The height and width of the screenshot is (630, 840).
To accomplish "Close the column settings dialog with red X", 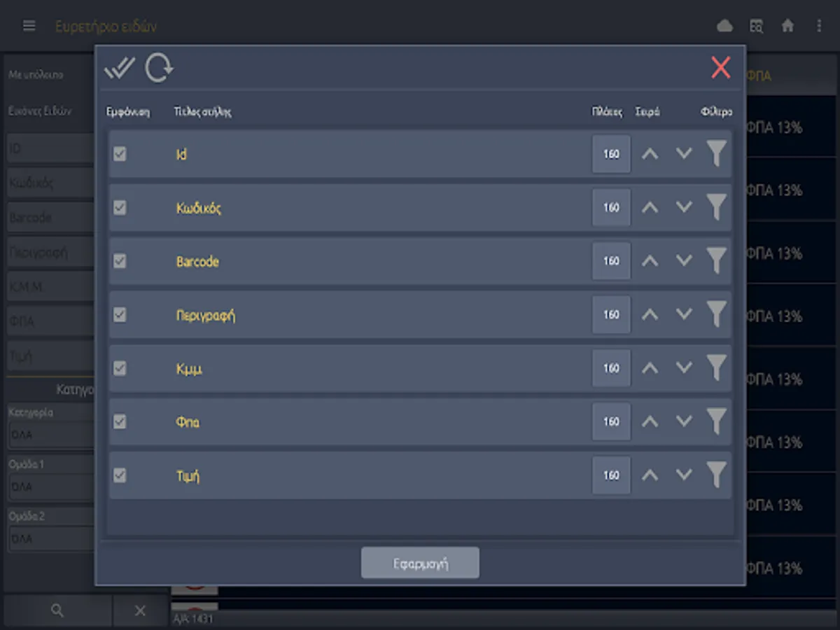I will 720,67.
